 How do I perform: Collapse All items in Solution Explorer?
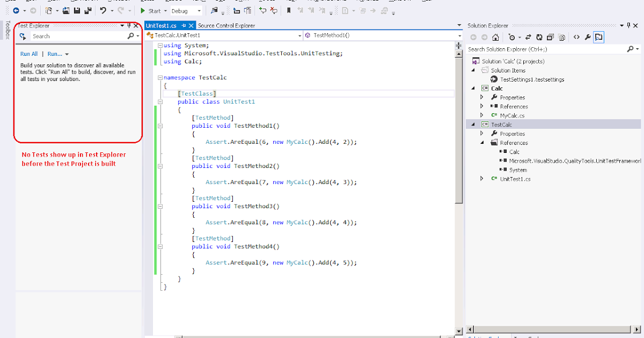pyautogui.click(x=550, y=37)
